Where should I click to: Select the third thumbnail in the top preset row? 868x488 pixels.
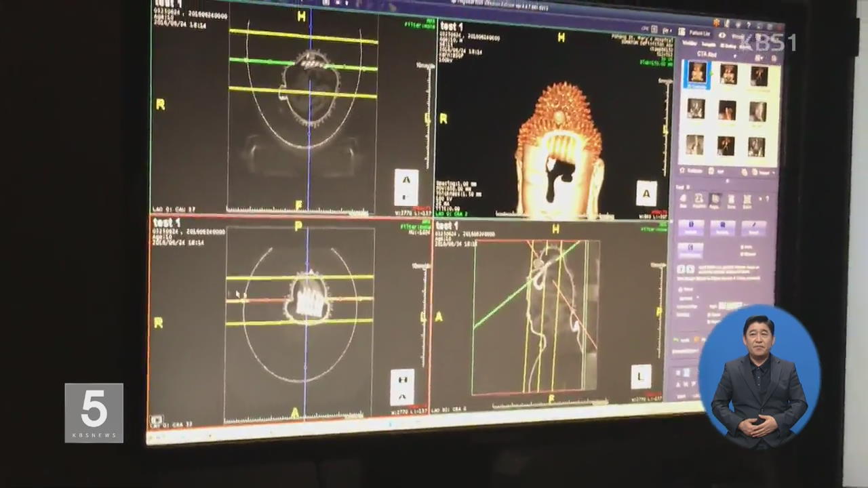pyautogui.click(x=759, y=76)
